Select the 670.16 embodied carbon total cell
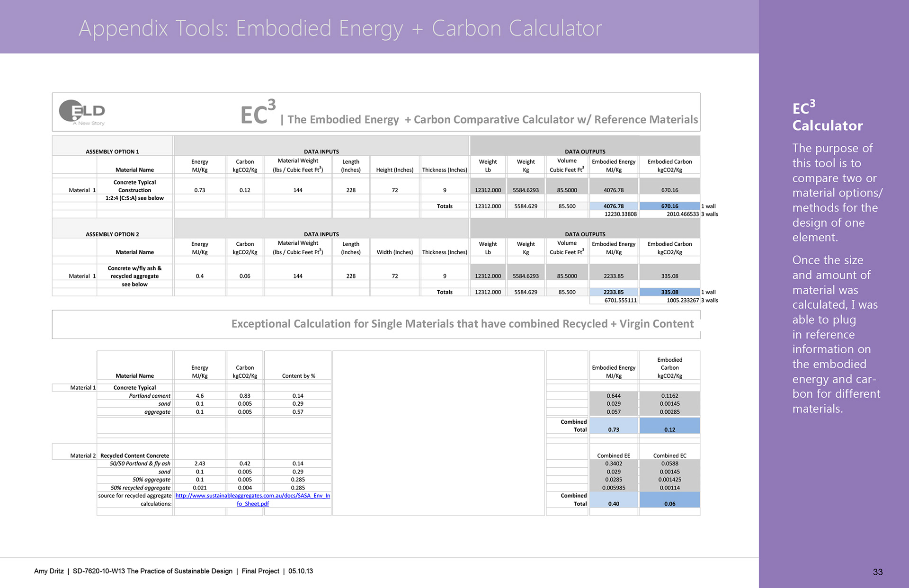Image resolution: width=909 pixels, height=588 pixels. tap(669, 206)
